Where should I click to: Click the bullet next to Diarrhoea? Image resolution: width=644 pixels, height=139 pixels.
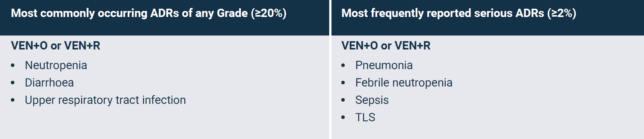coord(13,83)
